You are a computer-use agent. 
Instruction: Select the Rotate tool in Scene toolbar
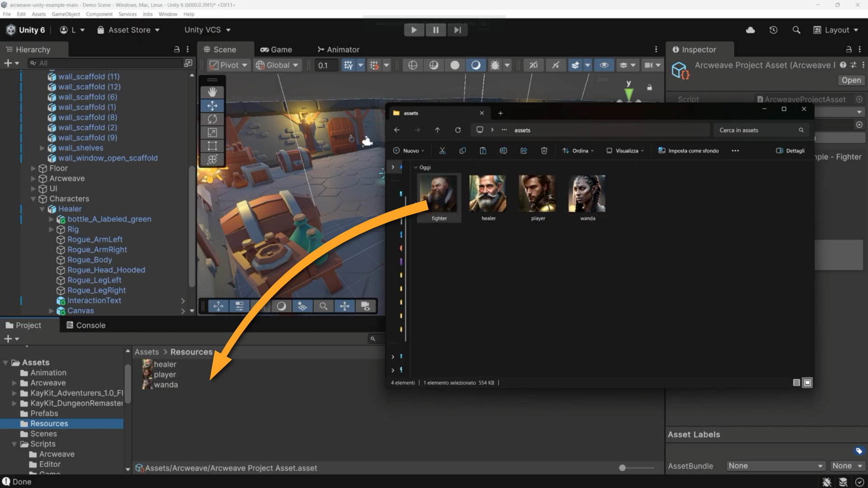click(x=212, y=119)
